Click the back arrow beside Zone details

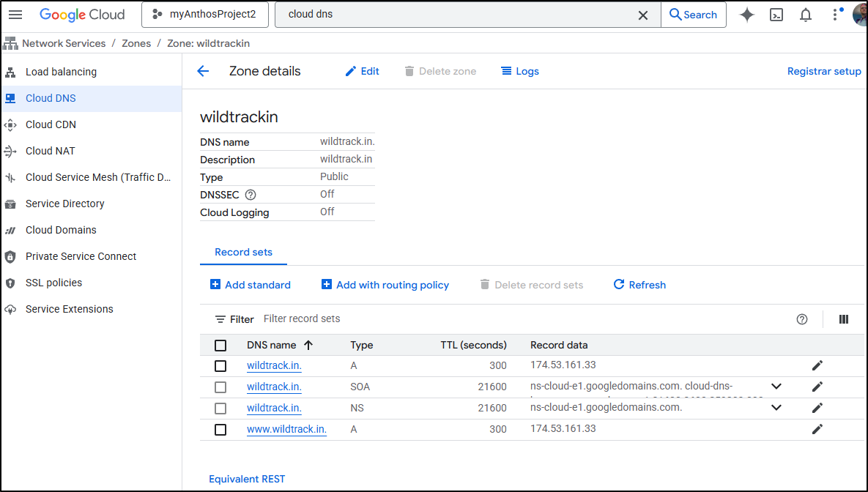click(x=203, y=71)
